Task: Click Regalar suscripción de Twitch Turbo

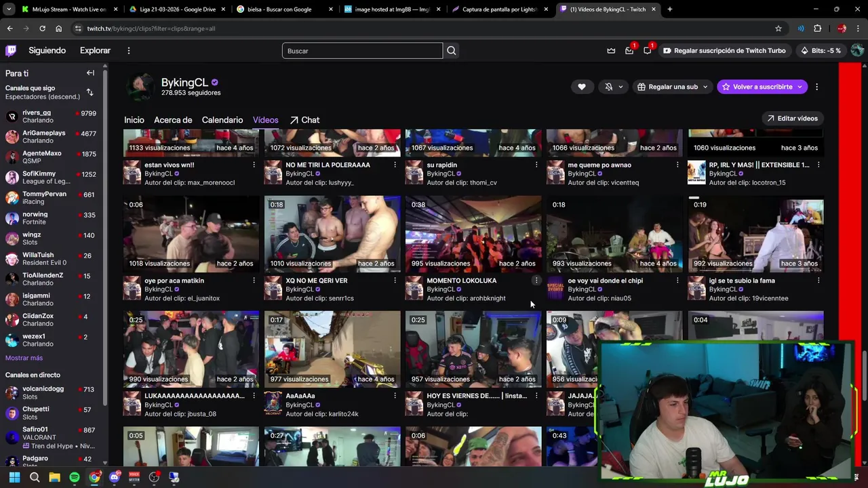Action: (x=724, y=50)
